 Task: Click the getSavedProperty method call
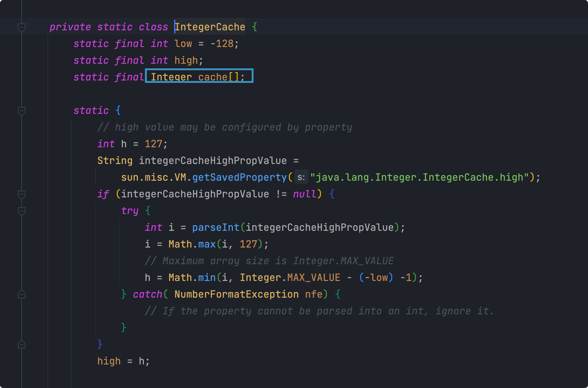click(240, 177)
